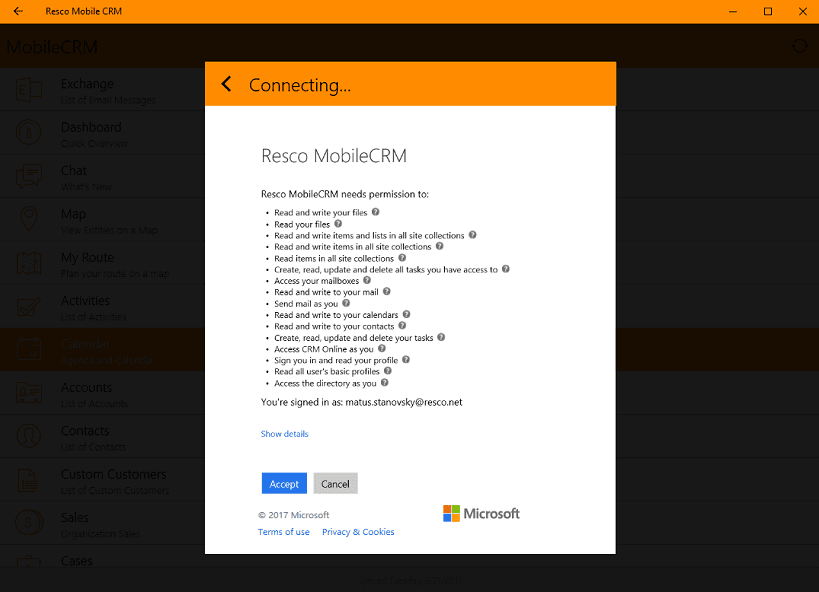
Task: Click help icon next to "Read items in all site collections"
Action: point(402,258)
